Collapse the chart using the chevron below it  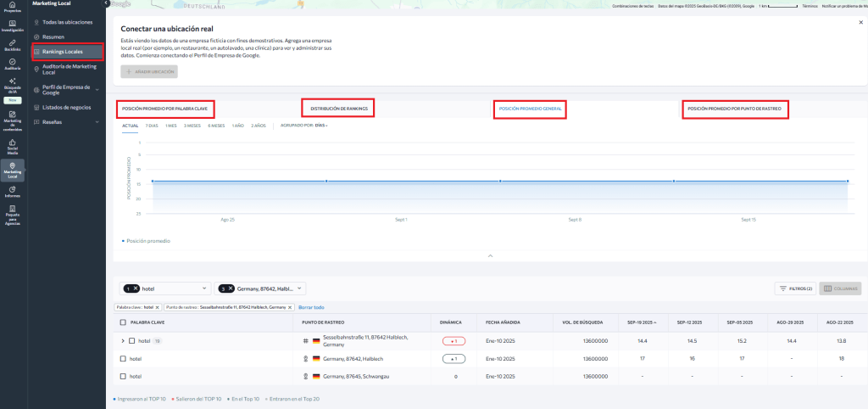click(489, 255)
